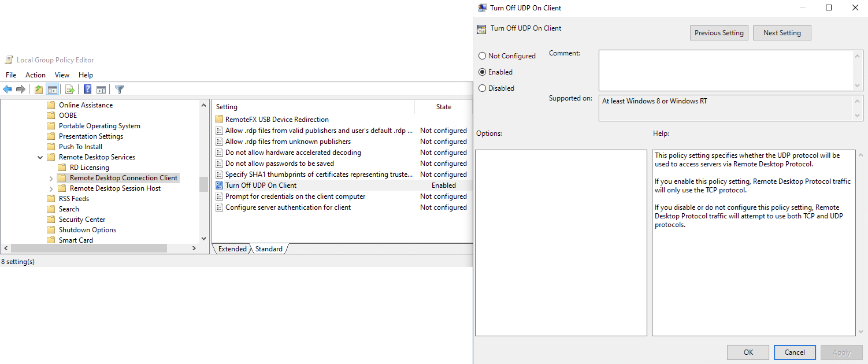
Task: Click the Filter icon in the toolbar
Action: click(x=119, y=89)
